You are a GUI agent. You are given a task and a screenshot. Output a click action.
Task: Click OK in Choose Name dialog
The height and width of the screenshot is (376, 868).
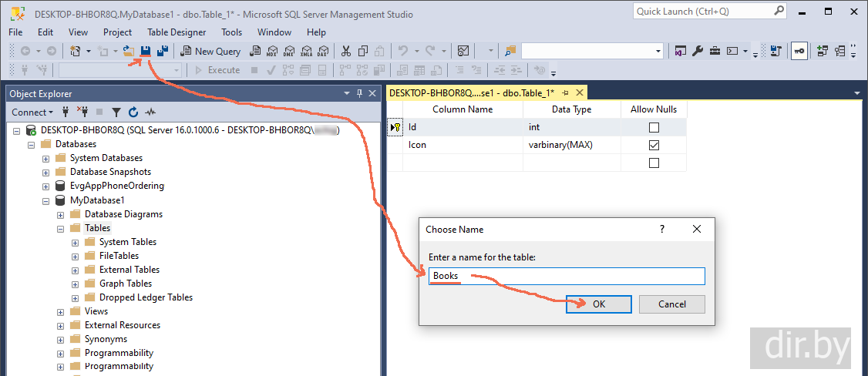598,304
